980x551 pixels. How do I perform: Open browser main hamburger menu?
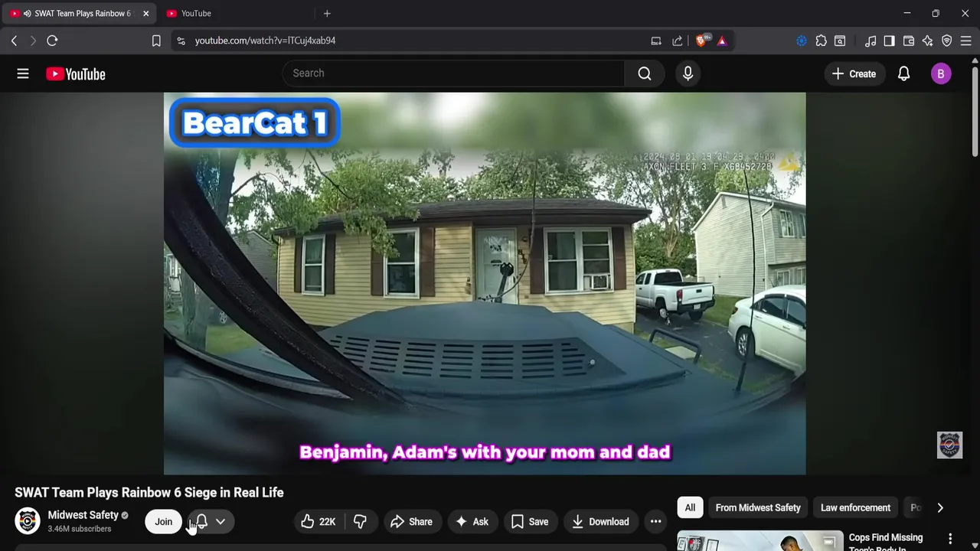(966, 41)
